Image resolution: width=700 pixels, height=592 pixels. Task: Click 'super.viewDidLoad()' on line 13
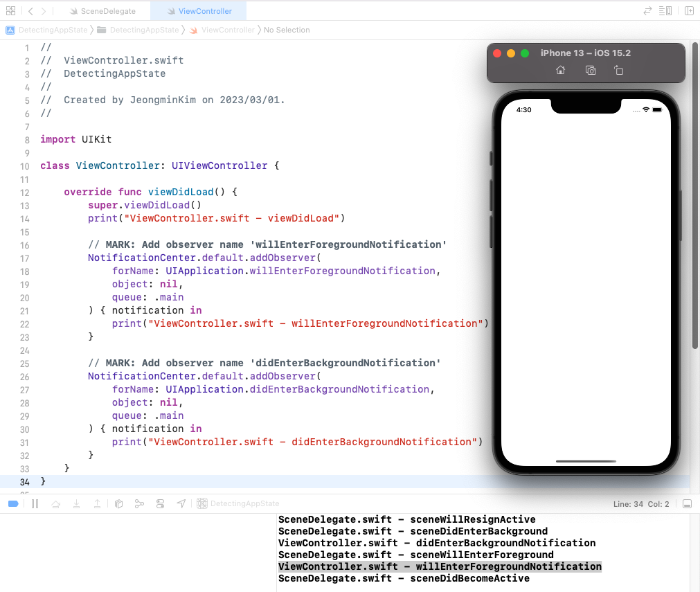[x=145, y=205]
